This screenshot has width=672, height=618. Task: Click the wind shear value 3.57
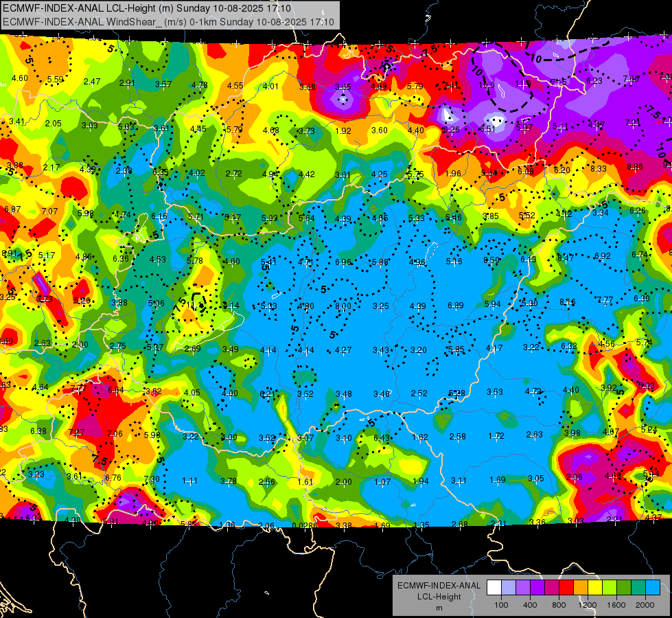pyautogui.click(x=163, y=84)
